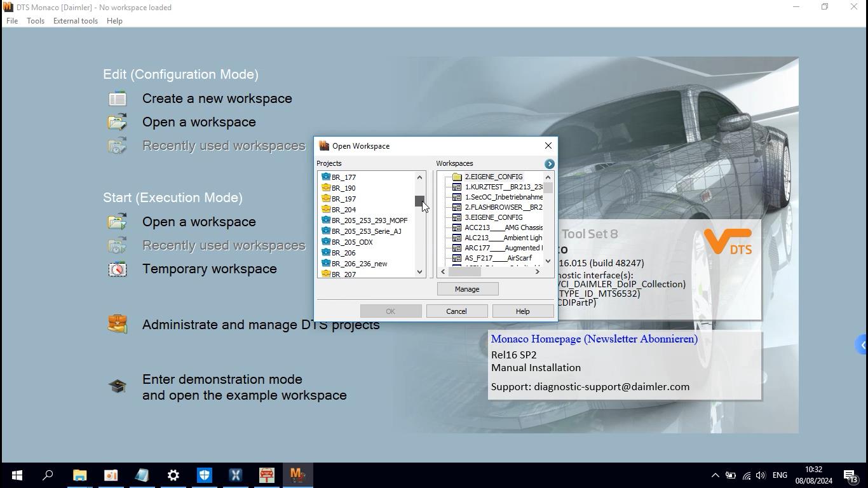
Task: Click Create a new workspace icon
Action: click(x=118, y=98)
